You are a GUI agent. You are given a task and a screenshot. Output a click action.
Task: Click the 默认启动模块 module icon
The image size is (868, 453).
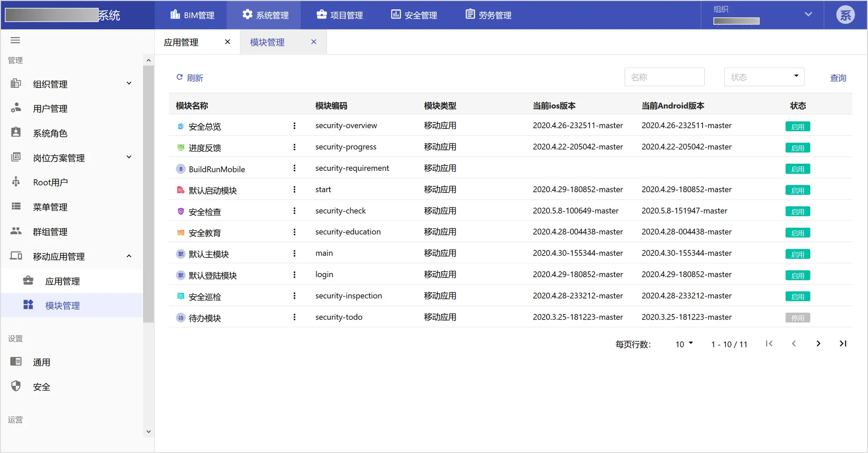point(181,190)
